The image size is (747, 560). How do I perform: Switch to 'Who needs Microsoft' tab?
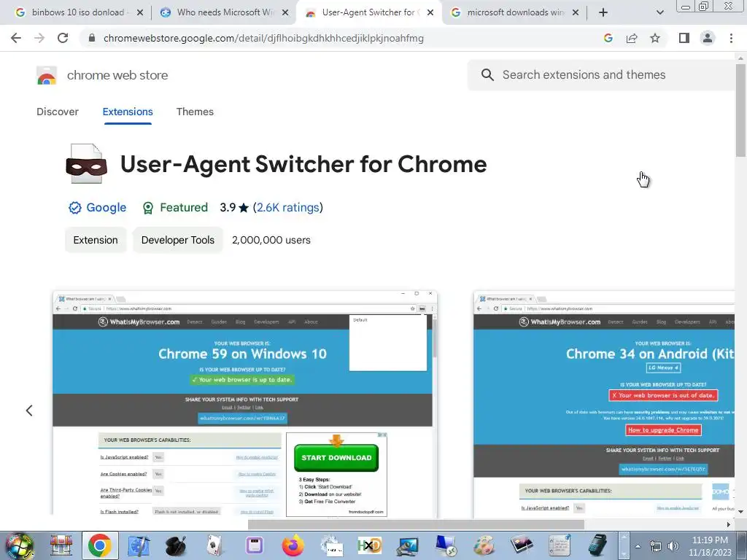click(x=222, y=12)
